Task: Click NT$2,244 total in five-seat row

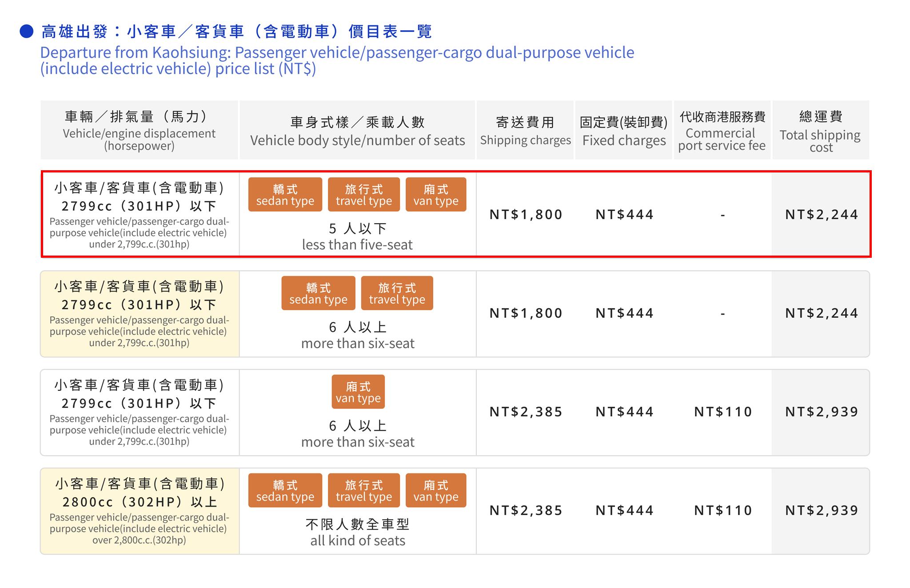Action: click(x=822, y=215)
